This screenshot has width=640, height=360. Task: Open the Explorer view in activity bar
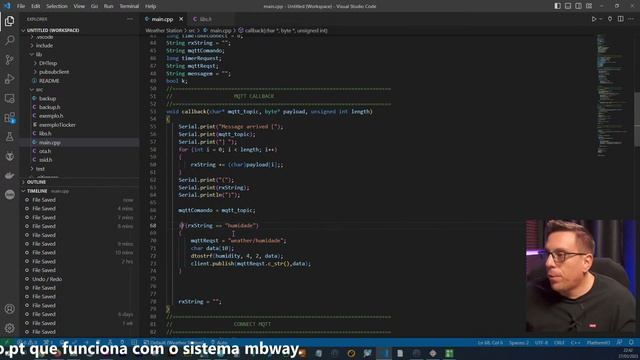click(x=9, y=21)
